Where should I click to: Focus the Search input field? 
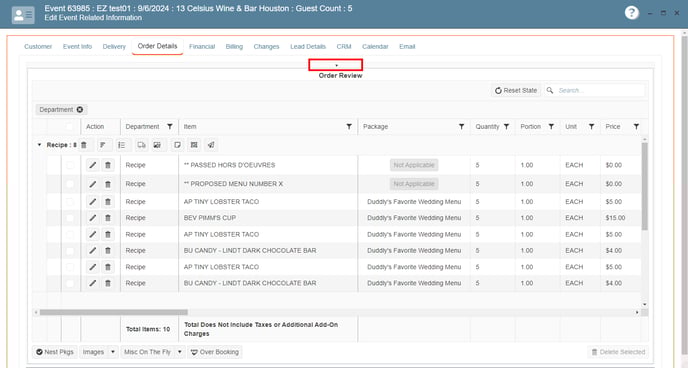[x=600, y=90]
